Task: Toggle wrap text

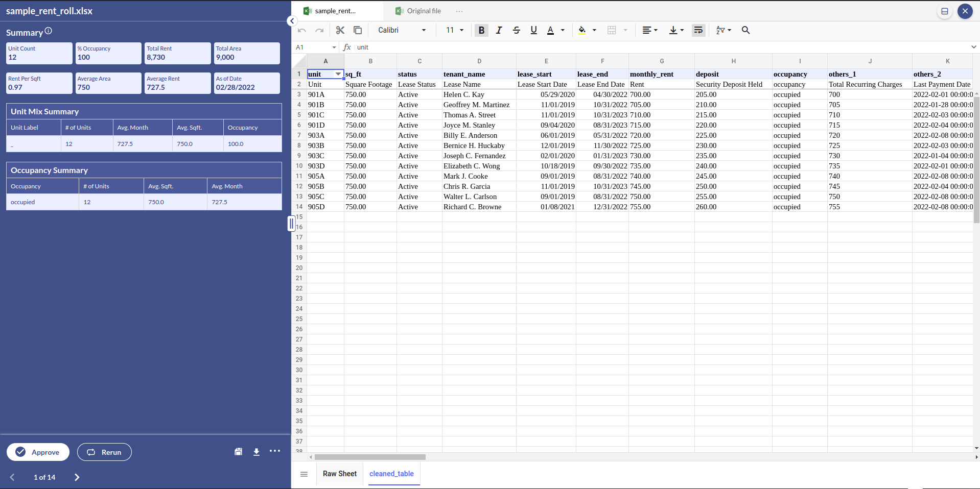Action: 698,31
